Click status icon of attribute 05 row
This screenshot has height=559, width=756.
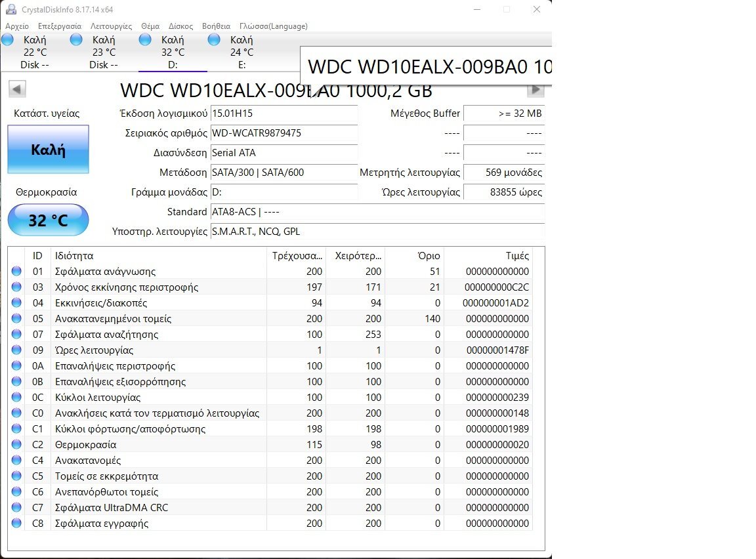pyautogui.click(x=16, y=318)
